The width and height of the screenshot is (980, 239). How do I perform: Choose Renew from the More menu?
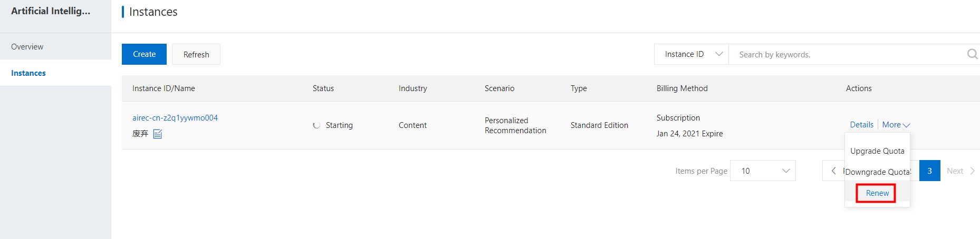[877, 193]
